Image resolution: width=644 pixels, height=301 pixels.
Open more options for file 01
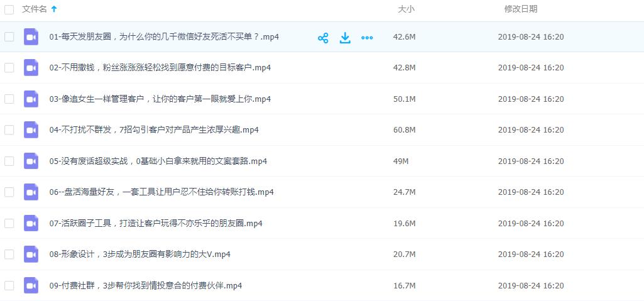pos(367,38)
